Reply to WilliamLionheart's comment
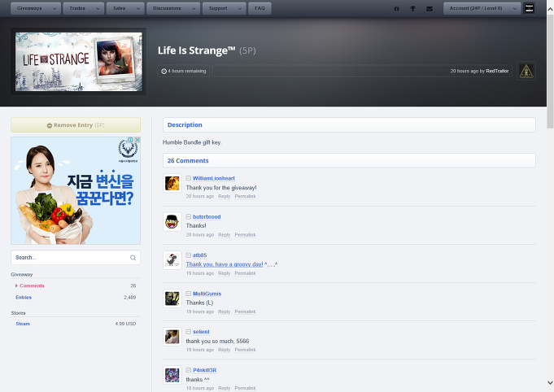The height and width of the screenshot is (392, 554). click(x=224, y=196)
